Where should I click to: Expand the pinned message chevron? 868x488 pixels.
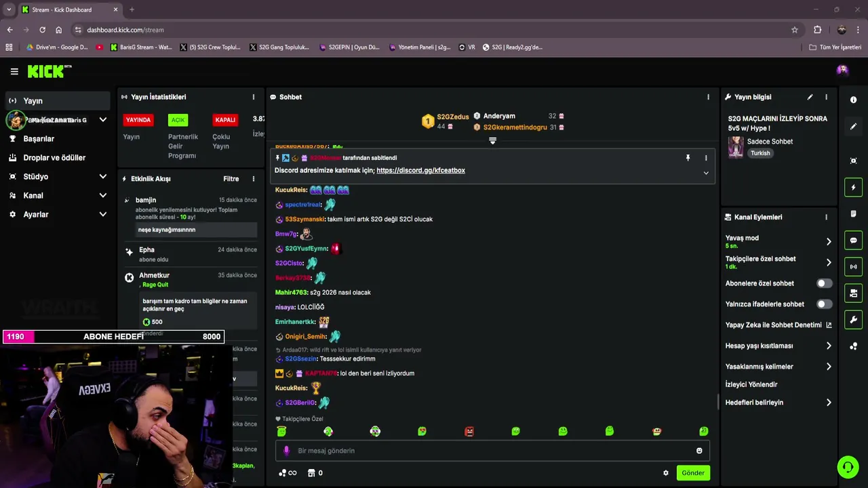pos(706,173)
